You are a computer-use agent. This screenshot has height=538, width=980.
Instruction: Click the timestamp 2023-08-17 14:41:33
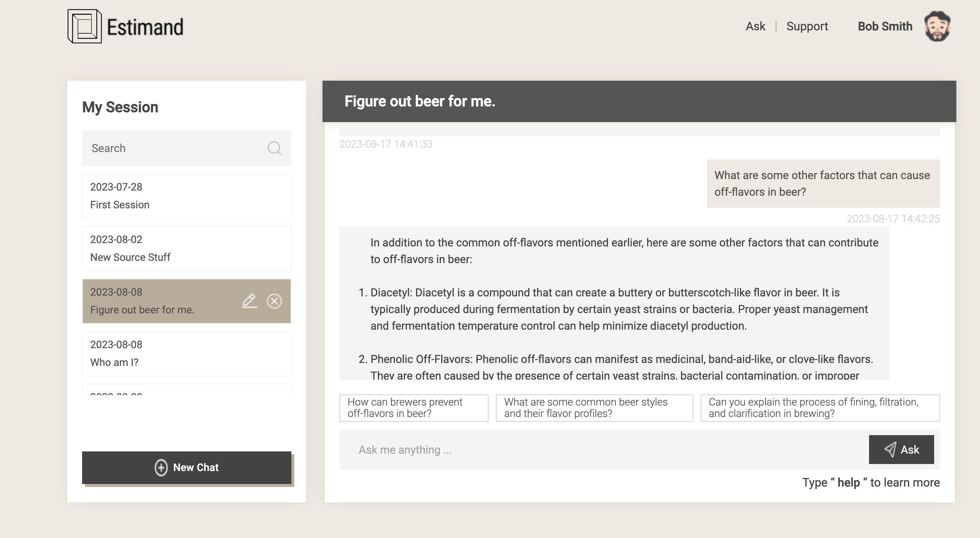pyautogui.click(x=386, y=144)
